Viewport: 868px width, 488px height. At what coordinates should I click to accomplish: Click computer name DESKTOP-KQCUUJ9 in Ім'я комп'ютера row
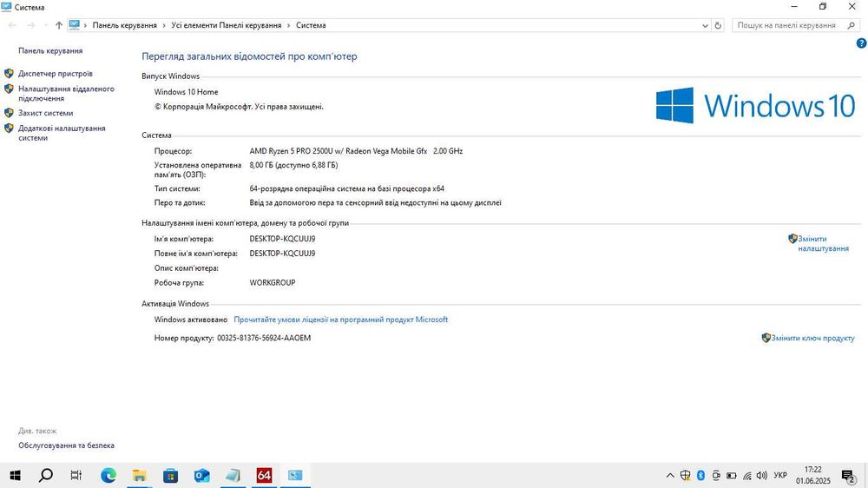click(282, 239)
